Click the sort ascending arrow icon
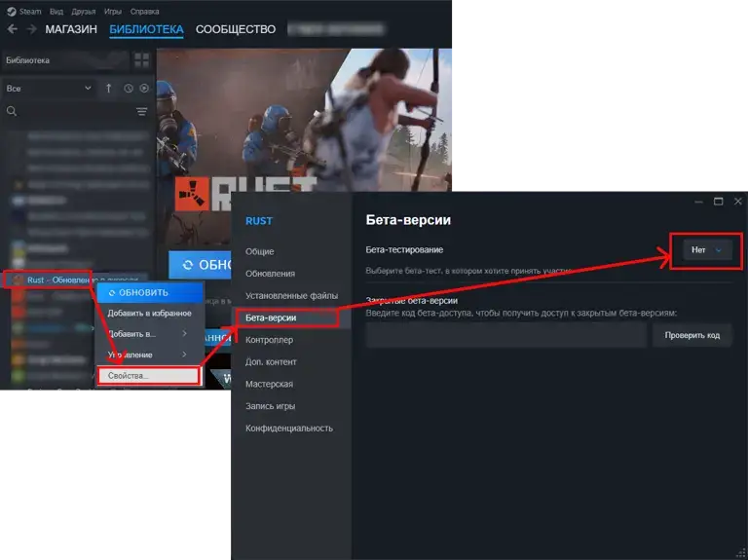 tap(109, 89)
